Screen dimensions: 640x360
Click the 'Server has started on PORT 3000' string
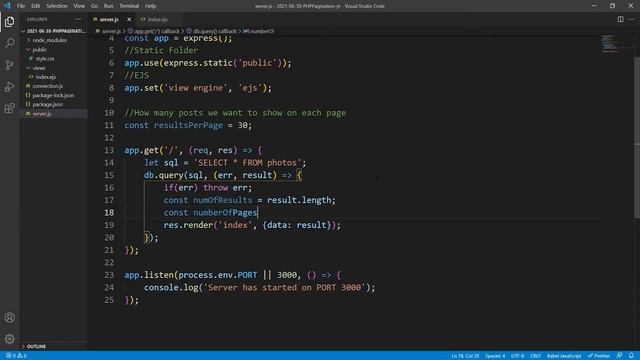[x=284, y=288]
